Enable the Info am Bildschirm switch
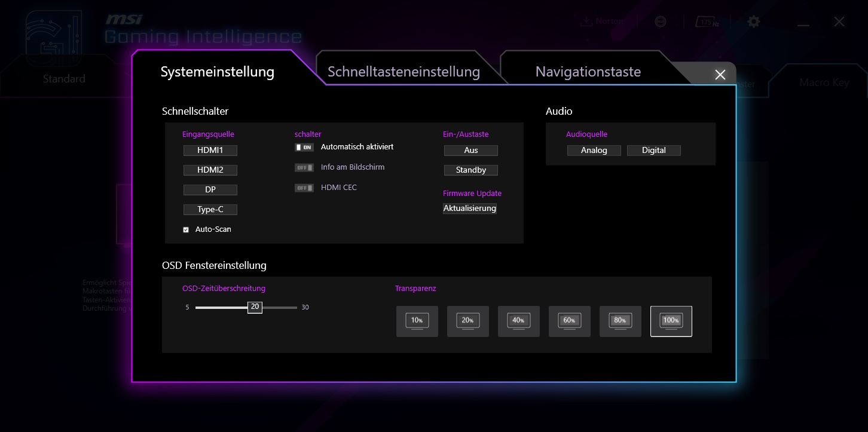 (x=304, y=168)
